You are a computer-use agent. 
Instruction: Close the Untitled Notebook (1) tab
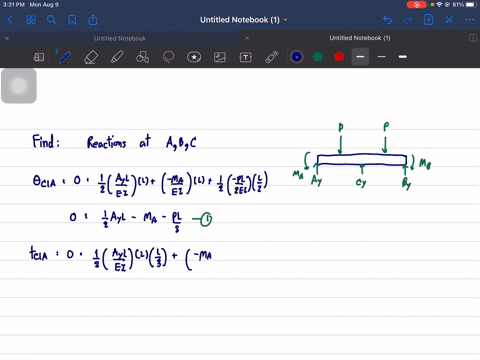[247, 38]
